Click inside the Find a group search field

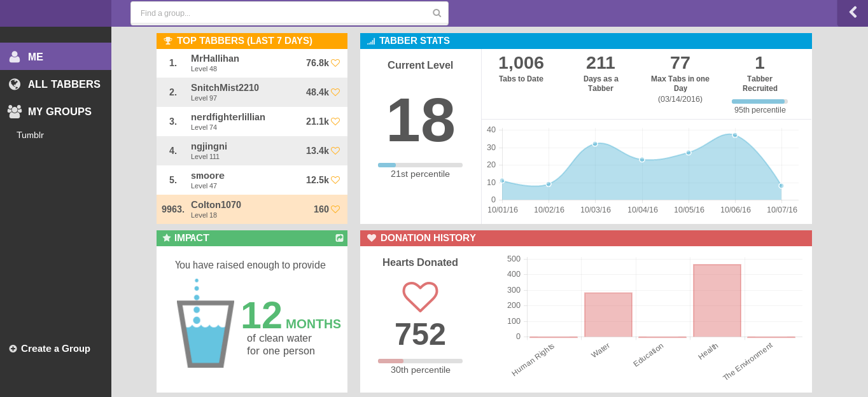tap(280, 13)
